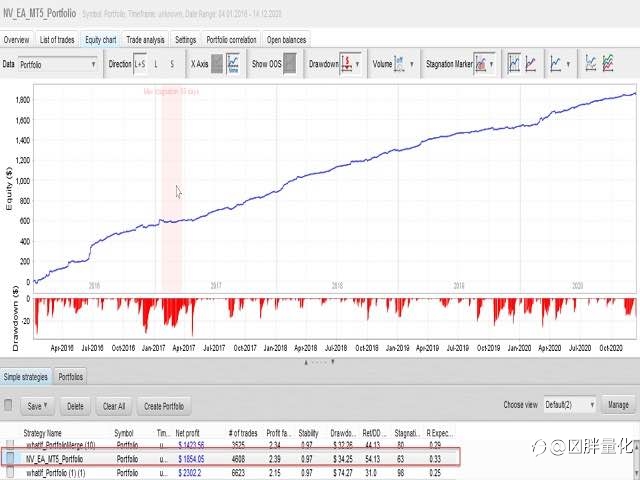This screenshot has height=480, width=640.
Task: Select L+S direction
Action: 140,64
